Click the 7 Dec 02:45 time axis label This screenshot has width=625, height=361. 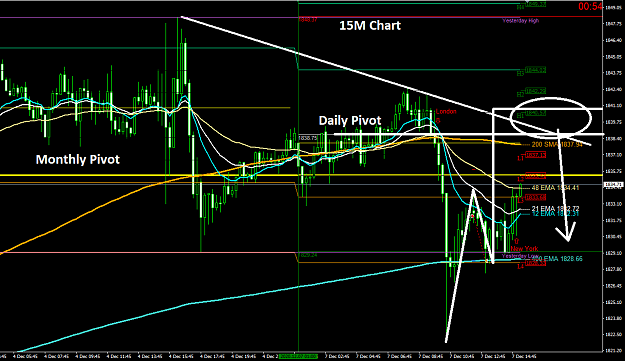[x=337, y=356]
